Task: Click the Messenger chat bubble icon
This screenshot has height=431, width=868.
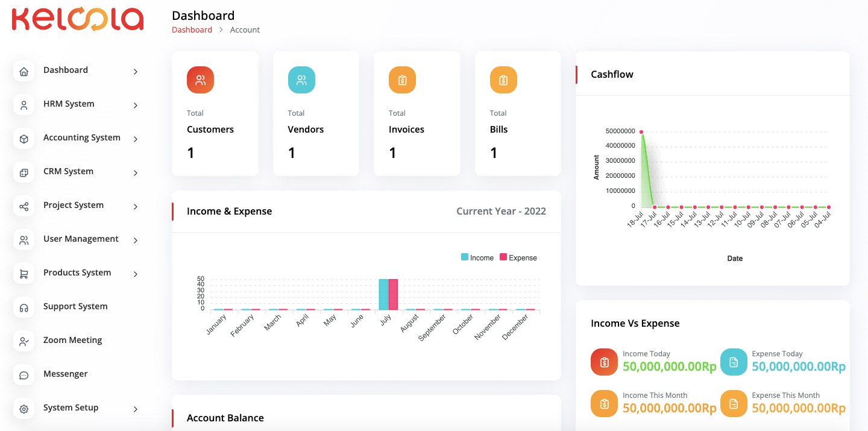Action: point(24,376)
